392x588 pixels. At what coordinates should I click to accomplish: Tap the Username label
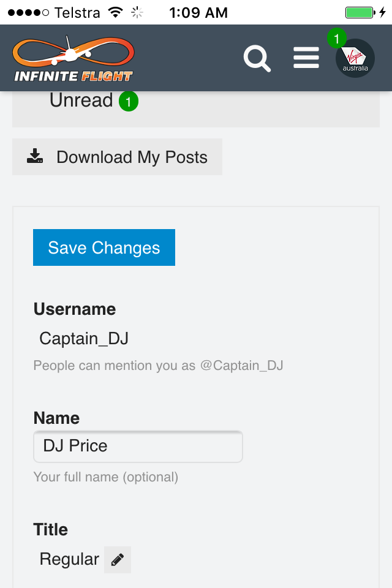(x=74, y=309)
